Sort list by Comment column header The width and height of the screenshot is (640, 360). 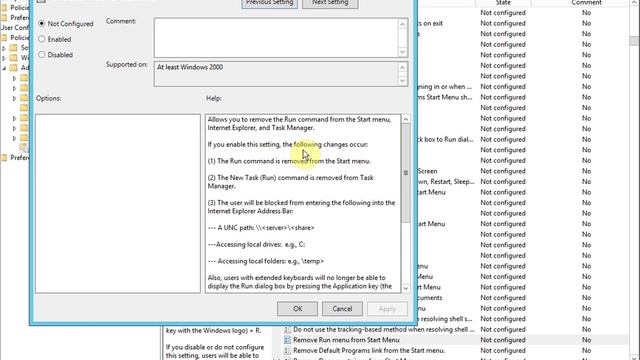pos(586,3)
